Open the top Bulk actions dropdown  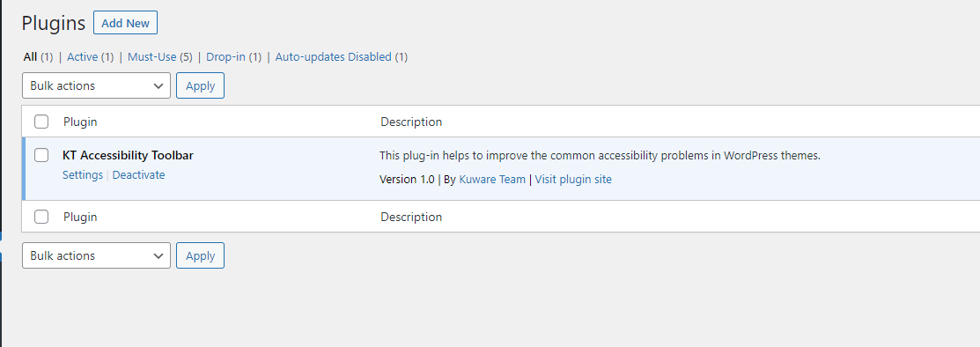[x=96, y=85]
